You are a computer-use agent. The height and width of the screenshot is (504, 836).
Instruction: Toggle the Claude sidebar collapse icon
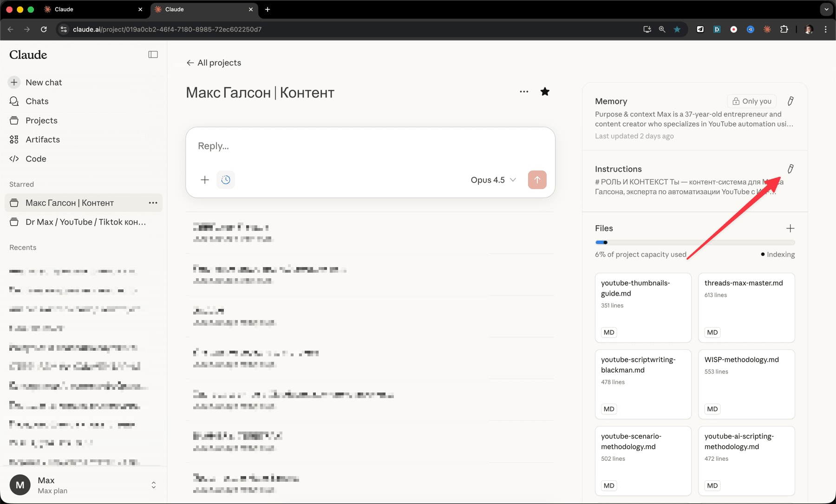[x=153, y=55]
